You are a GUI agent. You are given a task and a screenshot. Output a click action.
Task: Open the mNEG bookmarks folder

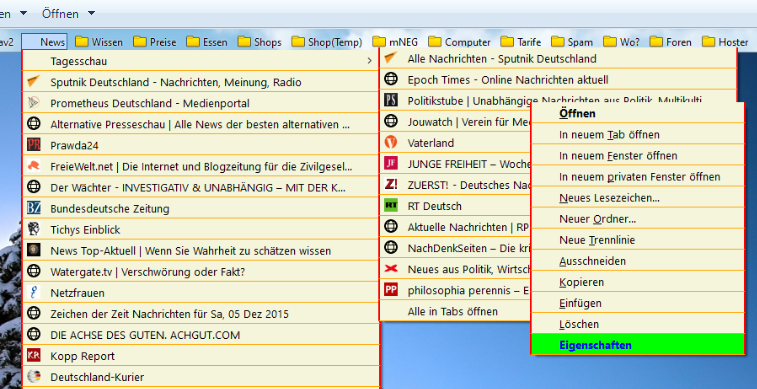[395, 42]
